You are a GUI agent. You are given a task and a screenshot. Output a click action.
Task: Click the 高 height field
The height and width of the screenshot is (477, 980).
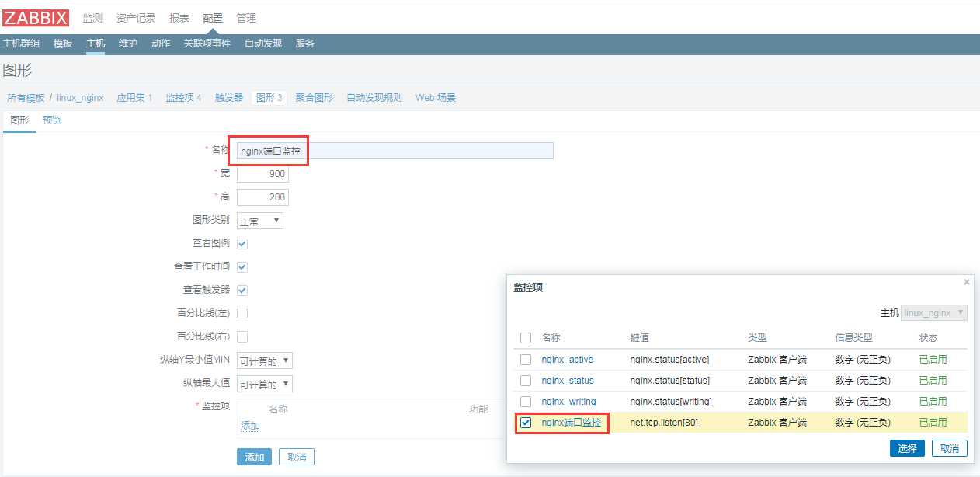pyautogui.click(x=262, y=197)
